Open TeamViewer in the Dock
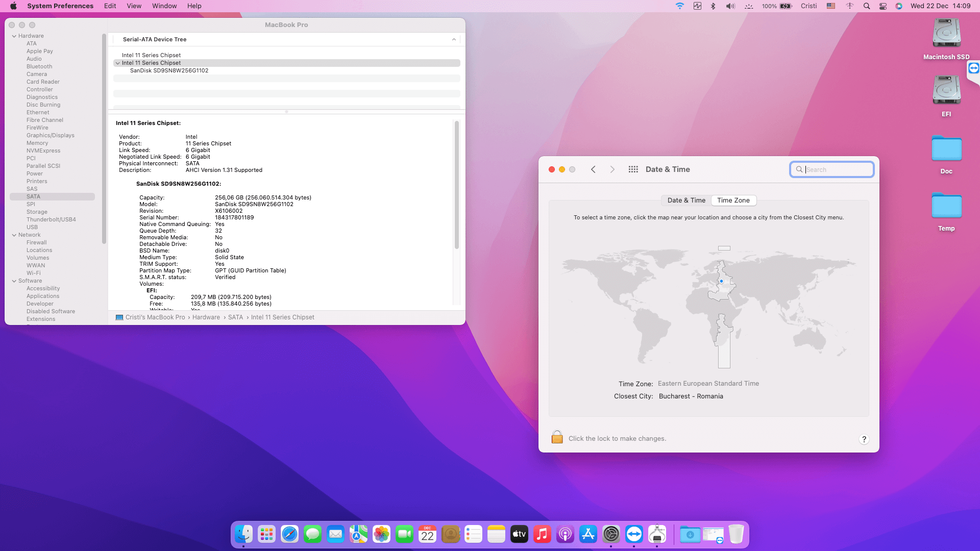This screenshot has width=980, height=551. [634, 534]
